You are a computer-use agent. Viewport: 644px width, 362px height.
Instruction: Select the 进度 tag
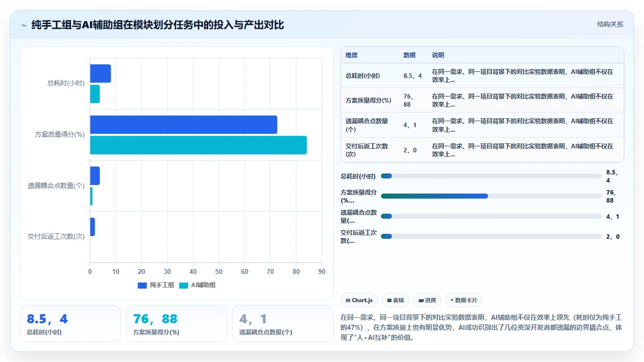click(427, 300)
